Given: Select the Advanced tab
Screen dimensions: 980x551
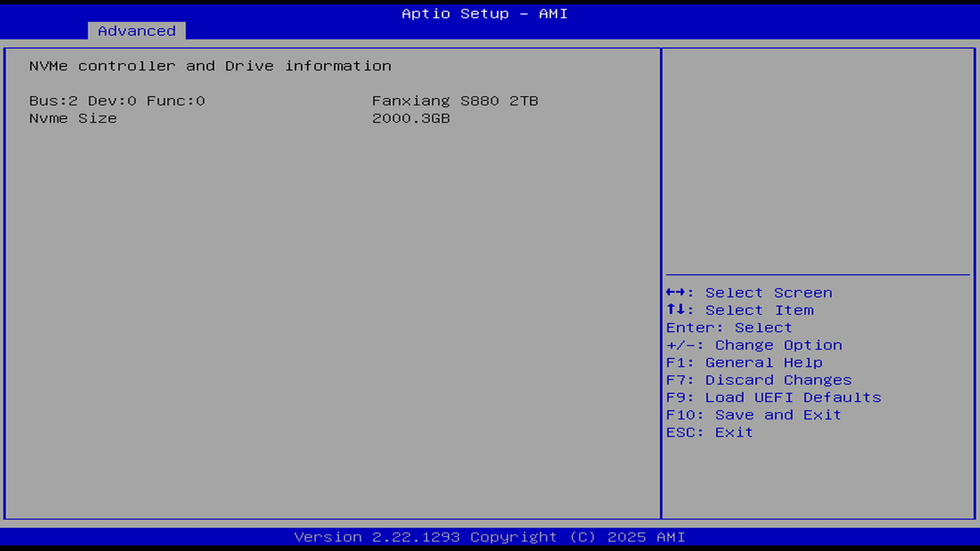Looking at the screenshot, I should (136, 31).
